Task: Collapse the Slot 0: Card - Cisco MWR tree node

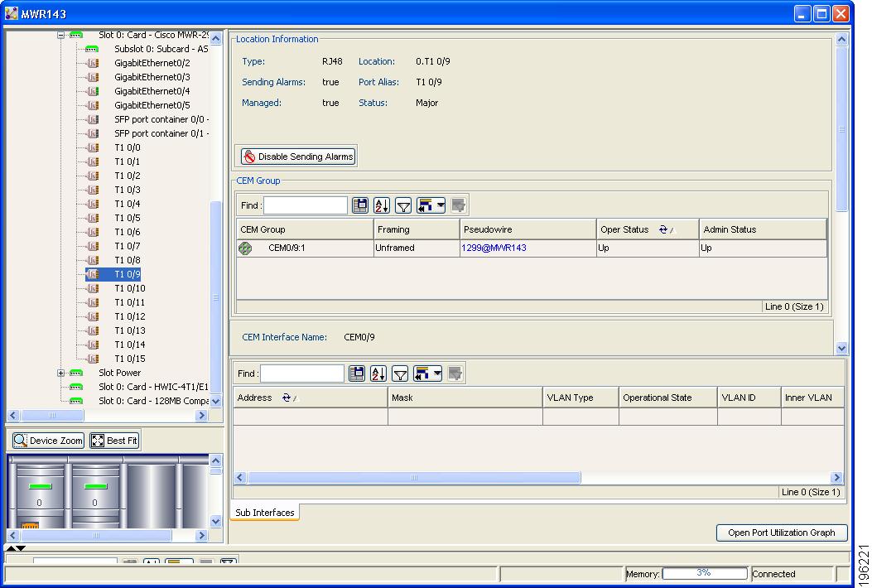Action: pyautogui.click(x=60, y=35)
